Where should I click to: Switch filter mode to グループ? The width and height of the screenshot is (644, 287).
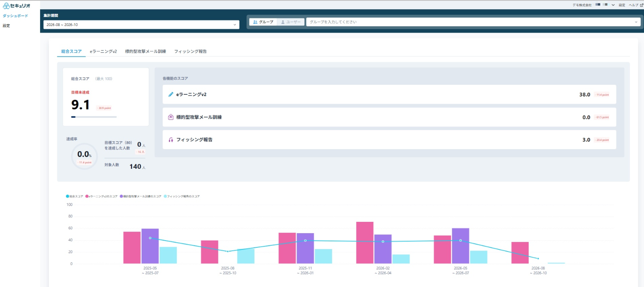(263, 22)
